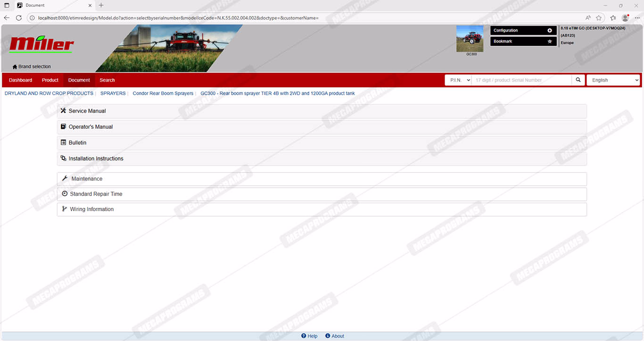The width and height of the screenshot is (644, 341).
Task: Open the Dashboard menu item
Action: coord(21,80)
